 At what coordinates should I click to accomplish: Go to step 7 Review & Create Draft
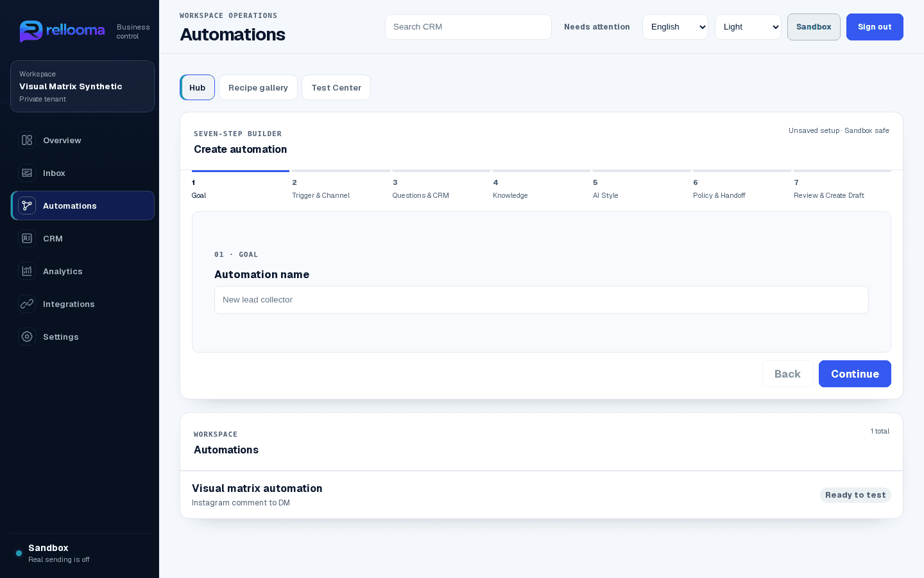843,186
